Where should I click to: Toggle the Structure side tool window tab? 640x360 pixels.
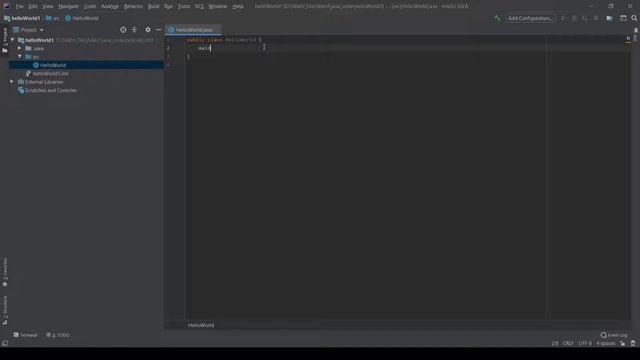[5, 311]
